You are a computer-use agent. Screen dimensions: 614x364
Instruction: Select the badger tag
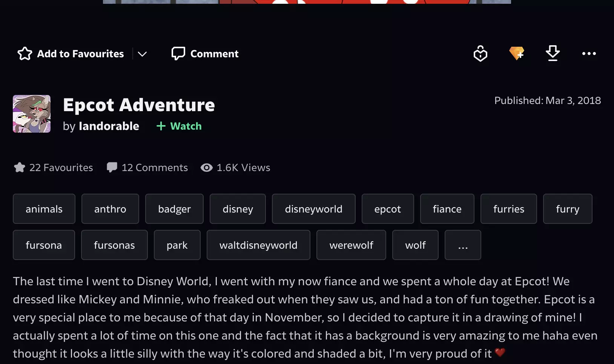[x=174, y=209]
